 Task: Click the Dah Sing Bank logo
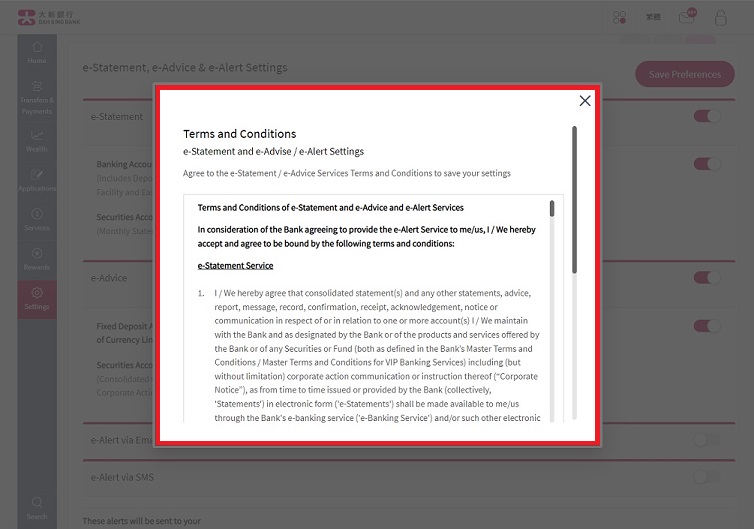click(49, 17)
